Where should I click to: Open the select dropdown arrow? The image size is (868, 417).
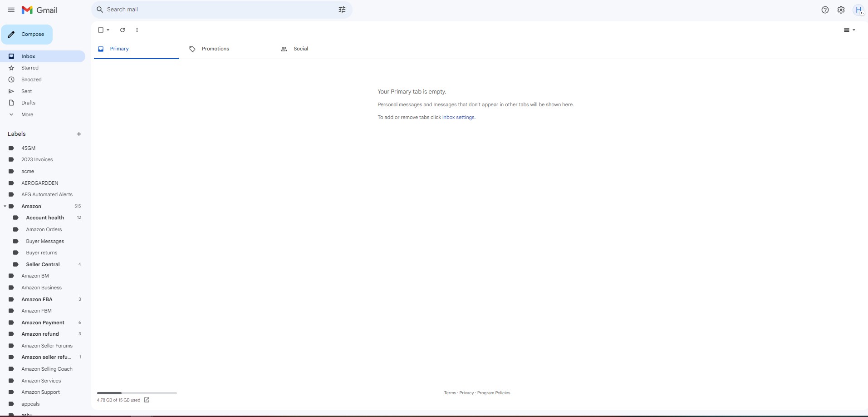[x=108, y=30]
